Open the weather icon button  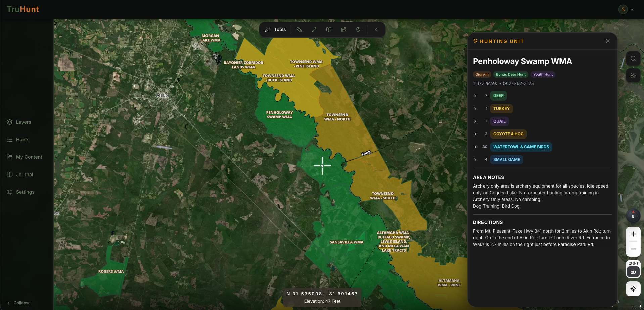tap(633, 76)
